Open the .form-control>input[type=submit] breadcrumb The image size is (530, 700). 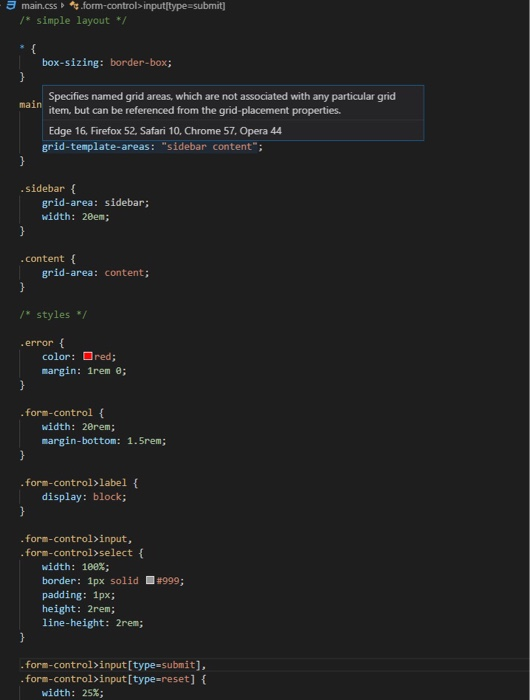point(153,6)
